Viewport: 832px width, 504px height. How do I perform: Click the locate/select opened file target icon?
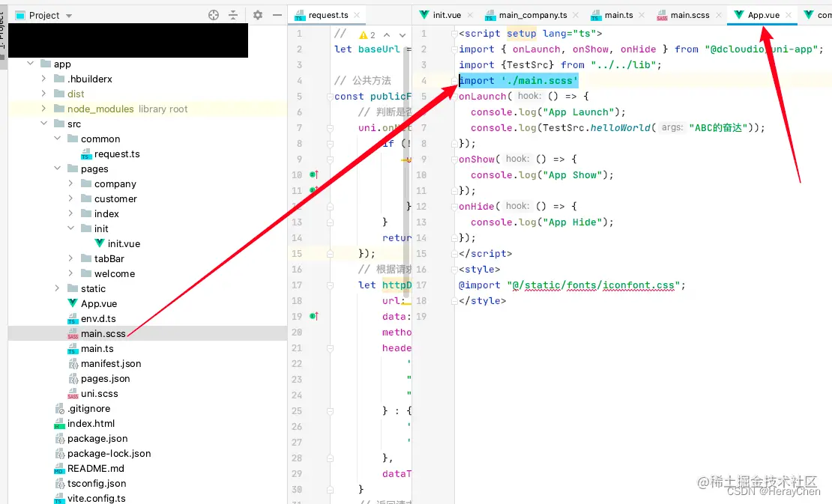[x=214, y=16]
